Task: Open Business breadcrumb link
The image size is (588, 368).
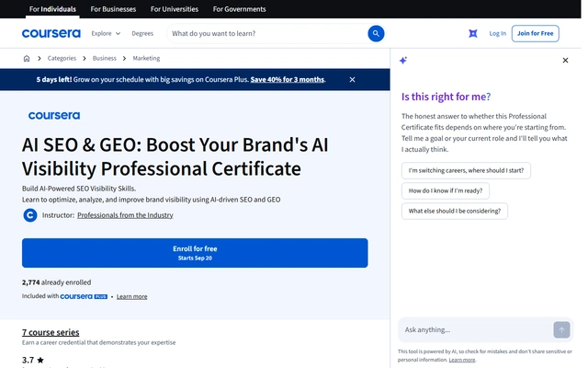Action: pyautogui.click(x=104, y=58)
